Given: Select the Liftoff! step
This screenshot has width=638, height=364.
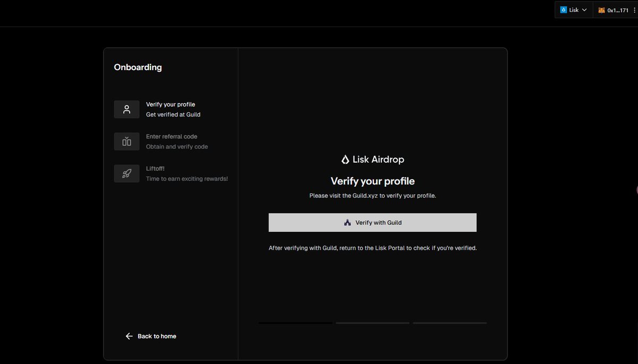Looking at the screenshot, I should pos(172,173).
